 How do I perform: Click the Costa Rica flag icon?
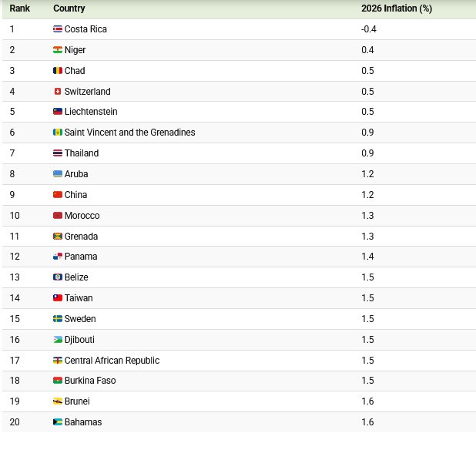[x=57, y=29]
